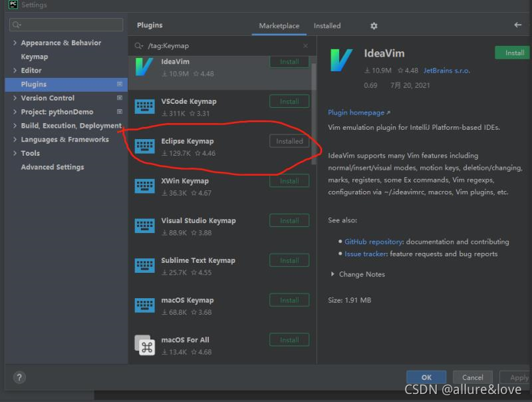Click project-level marker beside Version Control
The width and height of the screenshot is (532, 402).
click(x=120, y=98)
